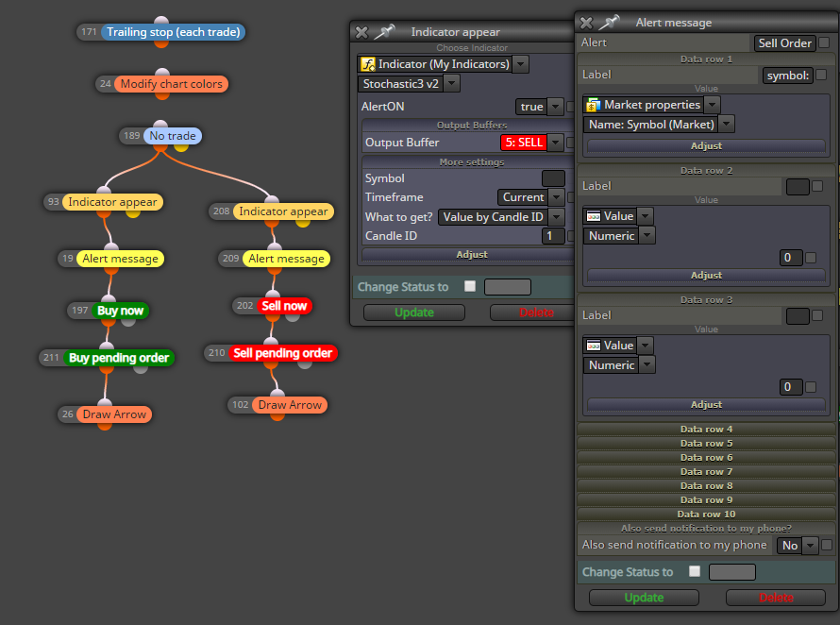Click gray connector of Sell pending order
This screenshot has height=625, width=840.
coord(305,364)
